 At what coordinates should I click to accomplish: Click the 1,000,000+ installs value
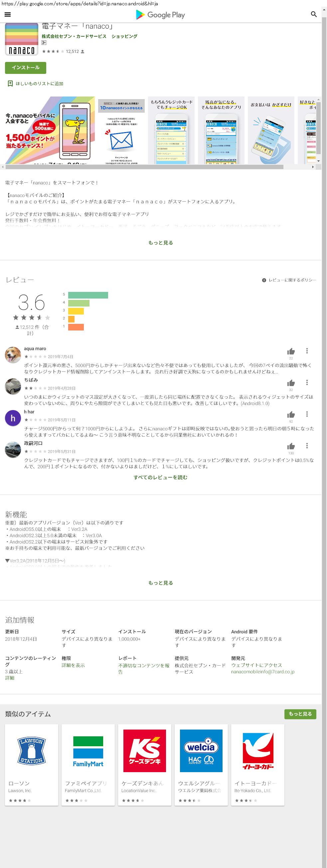129,639
